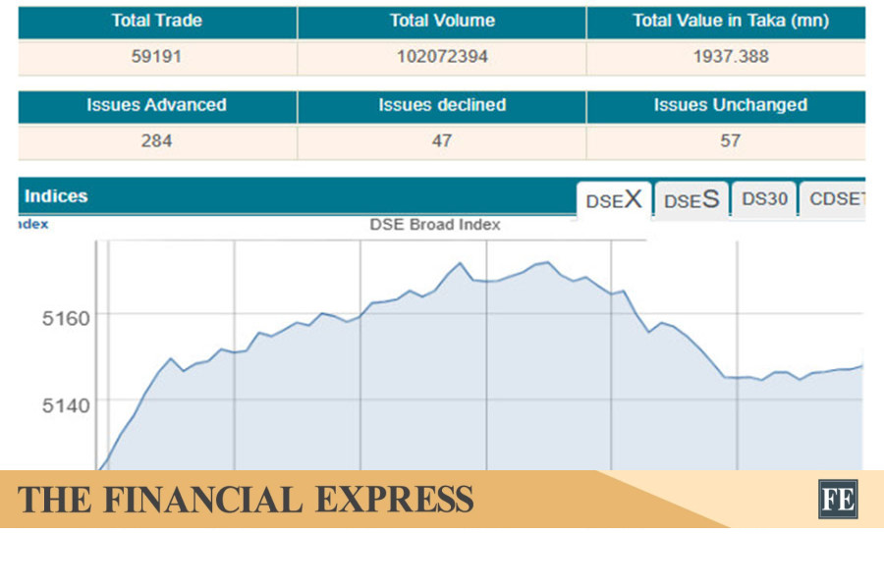Click Total Value in Taka header
The image size is (884, 588).
726,21
